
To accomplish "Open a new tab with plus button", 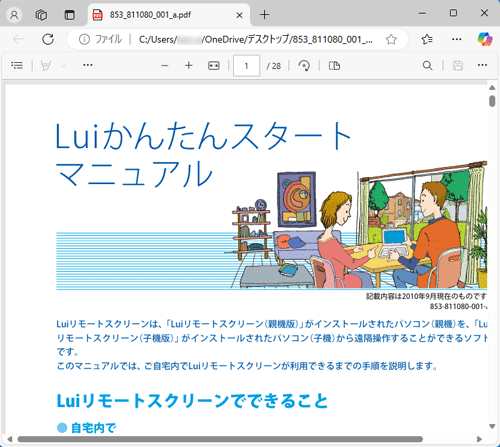I will [264, 15].
